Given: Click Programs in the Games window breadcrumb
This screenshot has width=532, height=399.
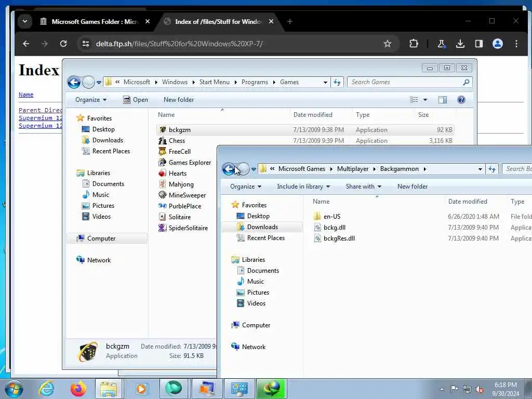Looking at the screenshot, I should tap(255, 82).
